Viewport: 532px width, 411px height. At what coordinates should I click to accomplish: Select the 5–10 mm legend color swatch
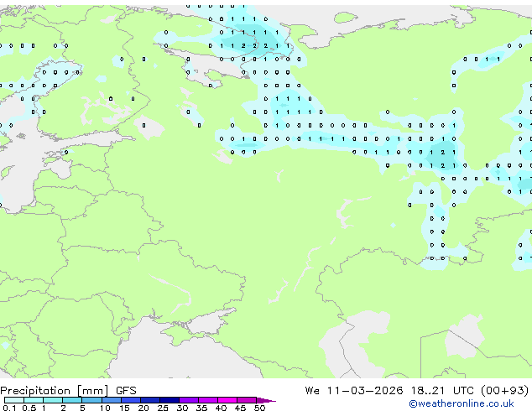(x=91, y=400)
